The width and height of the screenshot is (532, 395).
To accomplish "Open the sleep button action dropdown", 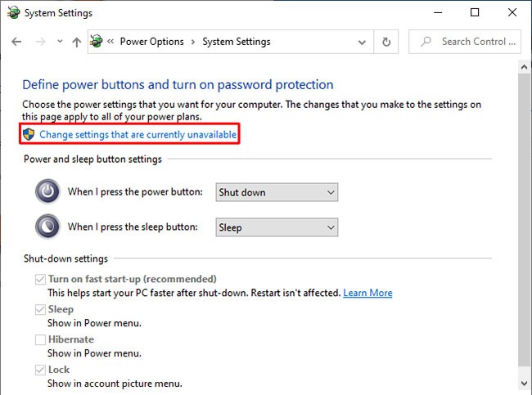I will tap(277, 227).
